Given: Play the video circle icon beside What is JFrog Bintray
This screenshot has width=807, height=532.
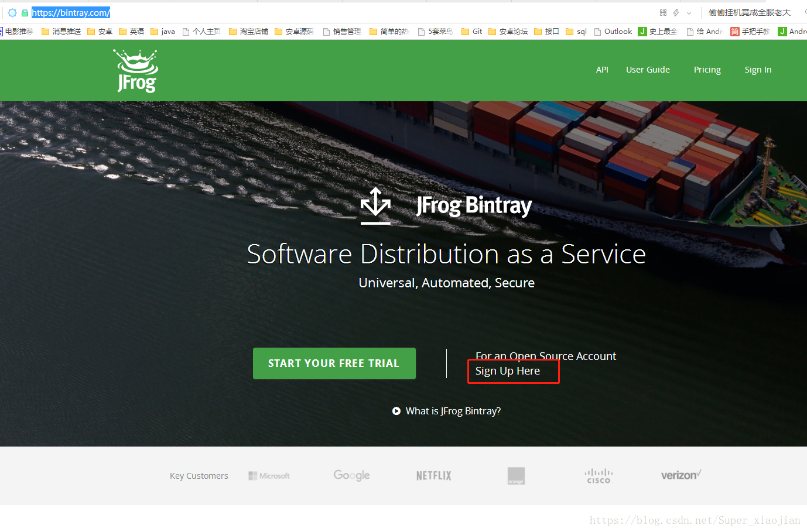Looking at the screenshot, I should point(396,411).
